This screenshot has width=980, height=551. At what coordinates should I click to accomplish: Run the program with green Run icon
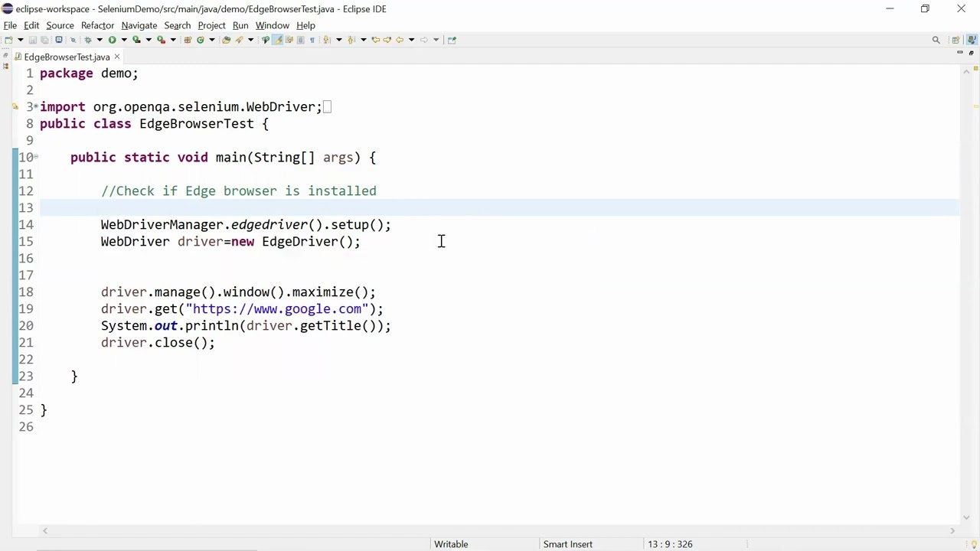pos(112,40)
